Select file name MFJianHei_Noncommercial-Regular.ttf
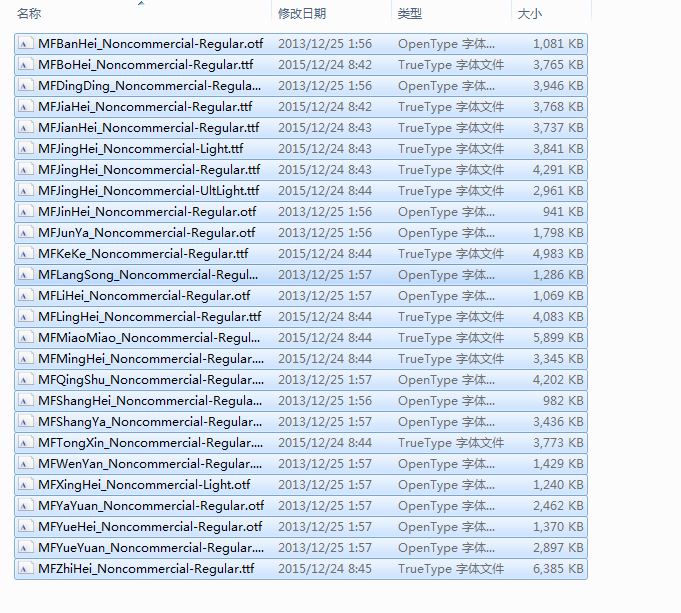Image resolution: width=681 pixels, height=613 pixels. click(x=149, y=128)
